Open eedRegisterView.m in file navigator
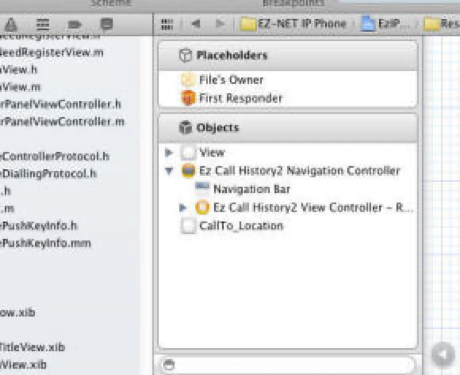460x375 pixels. tap(52, 52)
